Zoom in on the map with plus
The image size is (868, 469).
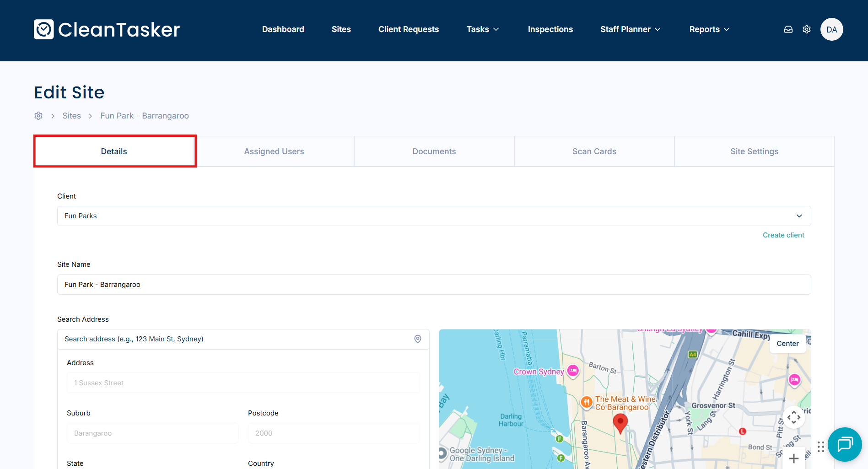coord(793,458)
